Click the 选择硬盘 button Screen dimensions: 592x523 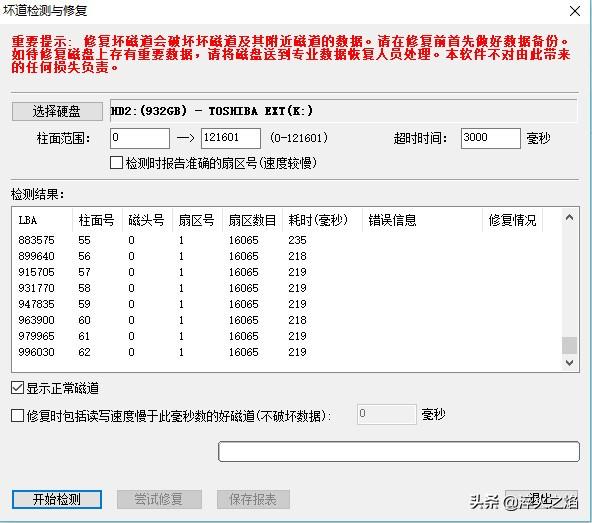click(57, 111)
